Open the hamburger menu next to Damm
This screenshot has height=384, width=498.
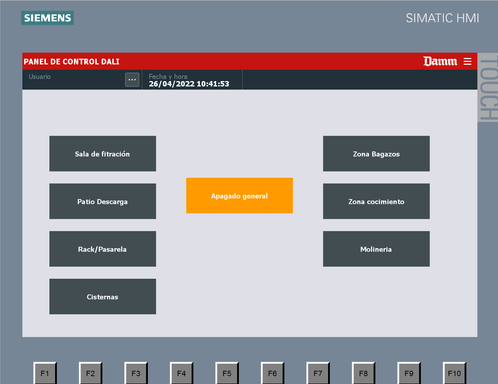click(467, 61)
